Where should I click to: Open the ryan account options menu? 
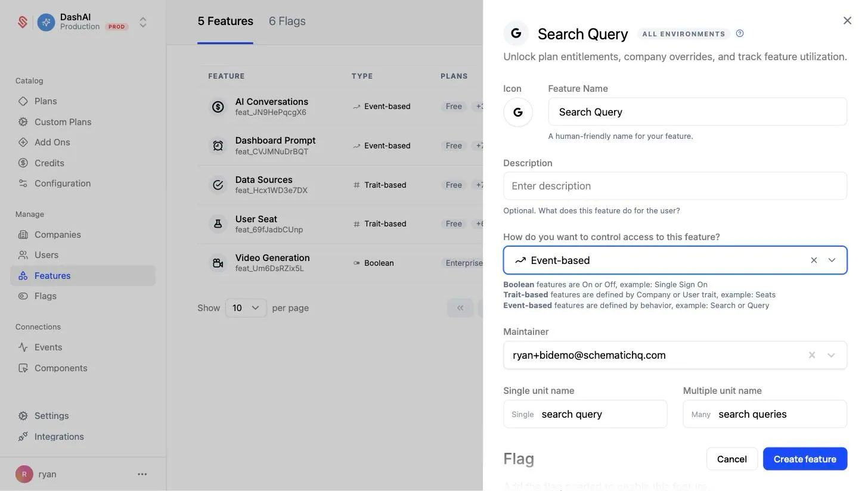click(x=142, y=474)
